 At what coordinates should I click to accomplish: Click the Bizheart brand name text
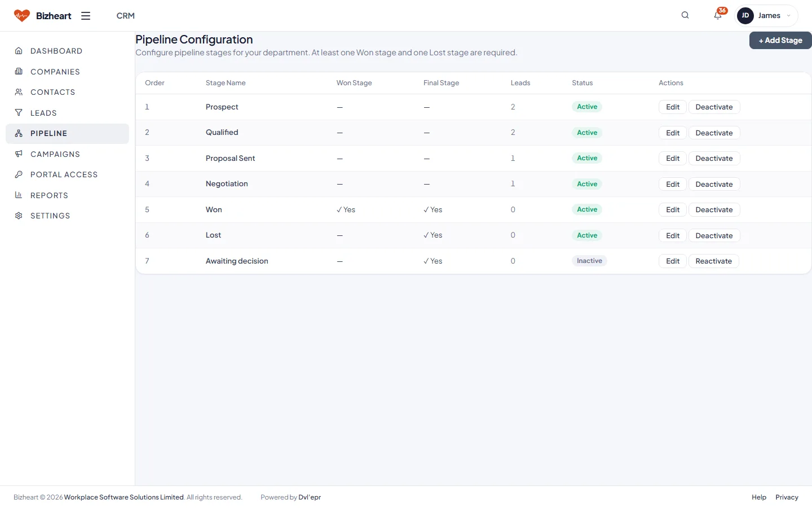54,16
